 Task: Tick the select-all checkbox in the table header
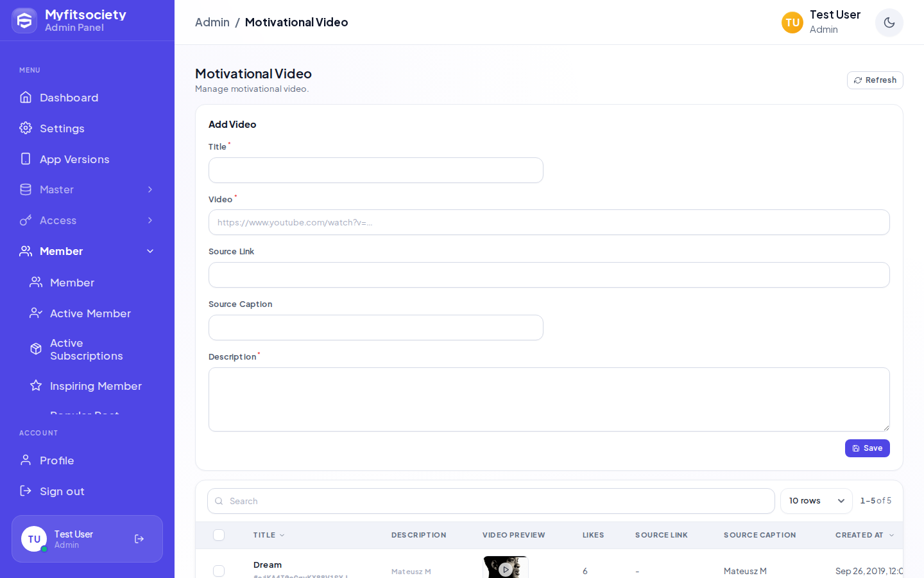pyautogui.click(x=219, y=535)
